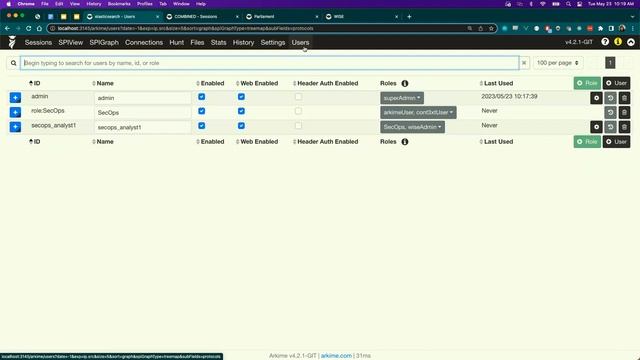
Task: Open the Sessions nav tab
Action: pyautogui.click(x=38, y=42)
